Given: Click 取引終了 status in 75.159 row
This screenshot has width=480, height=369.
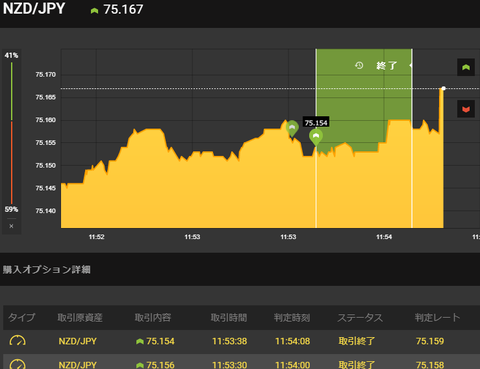Looking at the screenshot, I should tap(357, 341).
